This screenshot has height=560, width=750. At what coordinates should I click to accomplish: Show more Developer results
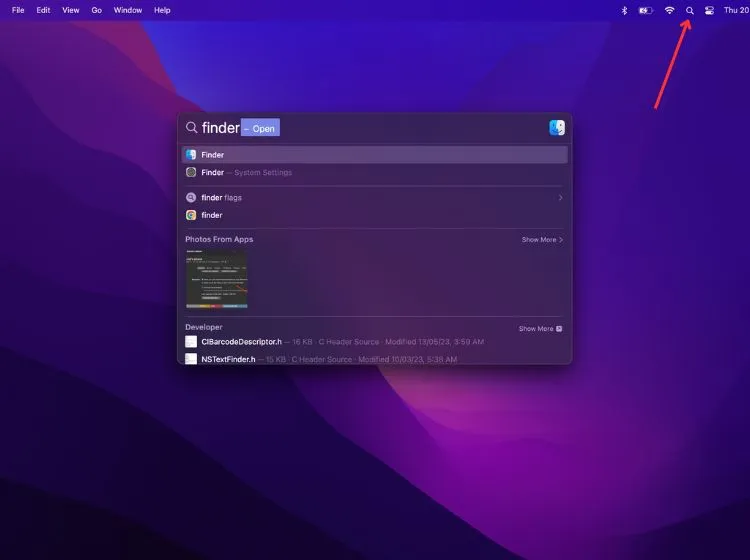[x=540, y=329]
